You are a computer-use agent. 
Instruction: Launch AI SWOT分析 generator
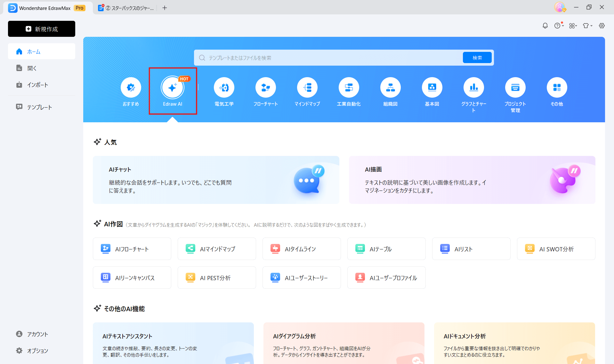tap(556, 249)
